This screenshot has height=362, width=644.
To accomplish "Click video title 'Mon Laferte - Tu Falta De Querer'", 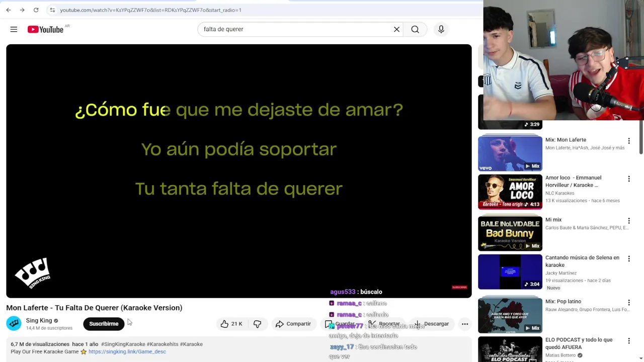I will [x=94, y=308].
